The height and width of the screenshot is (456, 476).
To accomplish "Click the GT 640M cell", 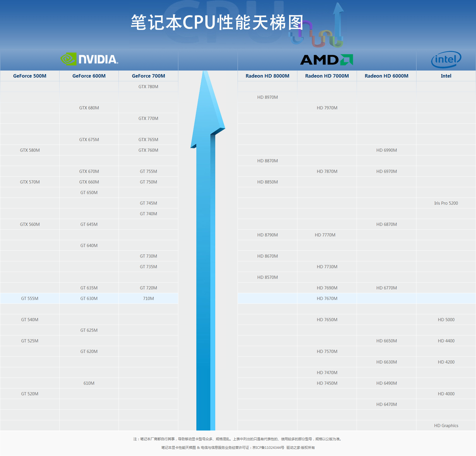I will click(x=89, y=246).
